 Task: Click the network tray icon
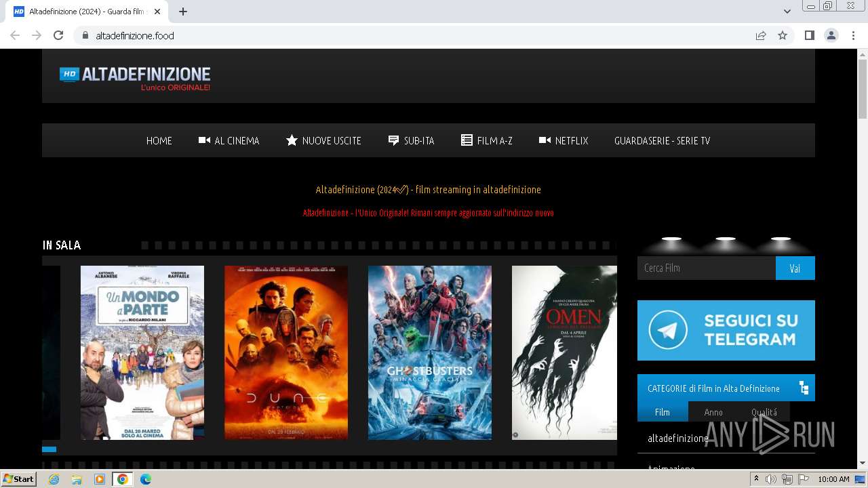coord(787,479)
